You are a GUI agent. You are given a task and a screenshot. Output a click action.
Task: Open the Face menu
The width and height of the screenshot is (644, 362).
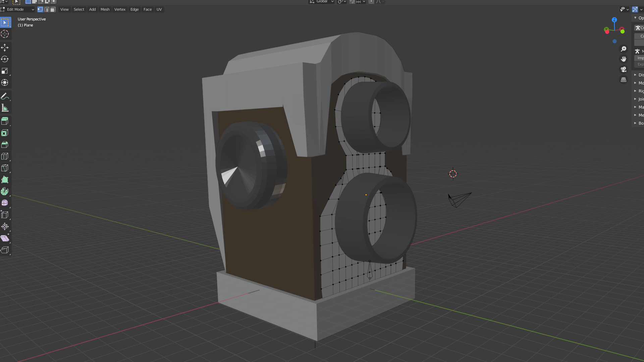[x=148, y=9]
